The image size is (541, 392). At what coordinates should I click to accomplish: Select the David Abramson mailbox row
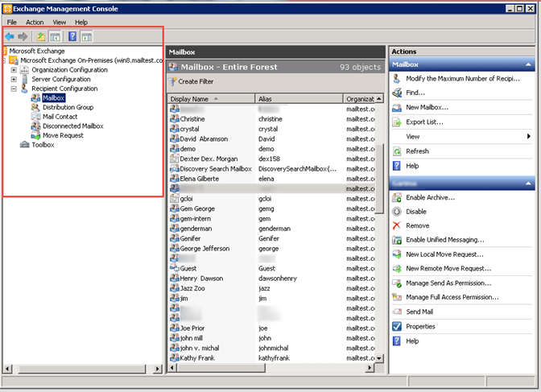tap(272, 139)
